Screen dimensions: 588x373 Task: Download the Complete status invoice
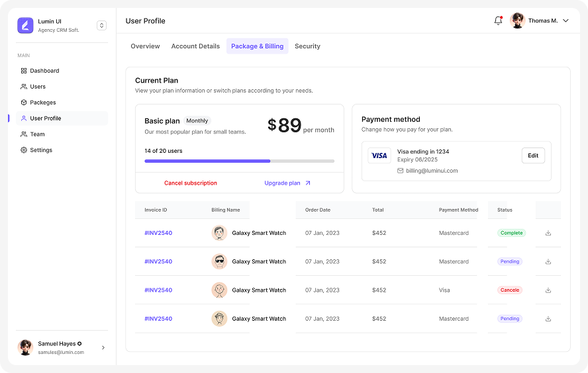pyautogui.click(x=548, y=233)
